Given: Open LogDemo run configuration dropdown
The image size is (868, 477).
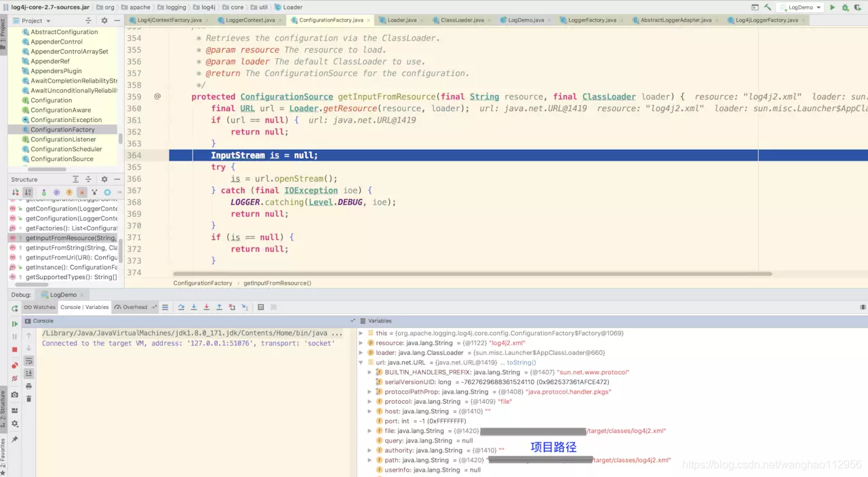Looking at the screenshot, I should click(801, 7).
